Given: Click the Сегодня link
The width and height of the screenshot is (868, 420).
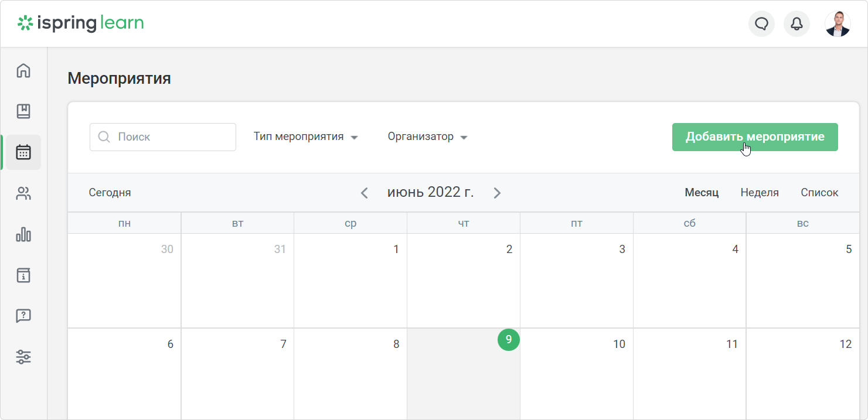Looking at the screenshot, I should (x=110, y=193).
